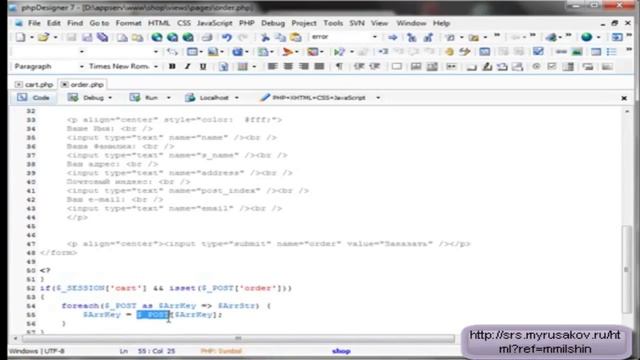The image size is (640, 360).
Task: Click the </form> tag on line 48
Action: (58, 253)
